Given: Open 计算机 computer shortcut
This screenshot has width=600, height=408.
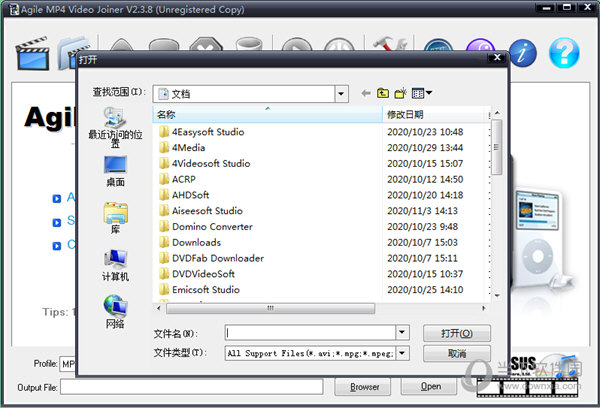Looking at the screenshot, I should pos(115,265).
